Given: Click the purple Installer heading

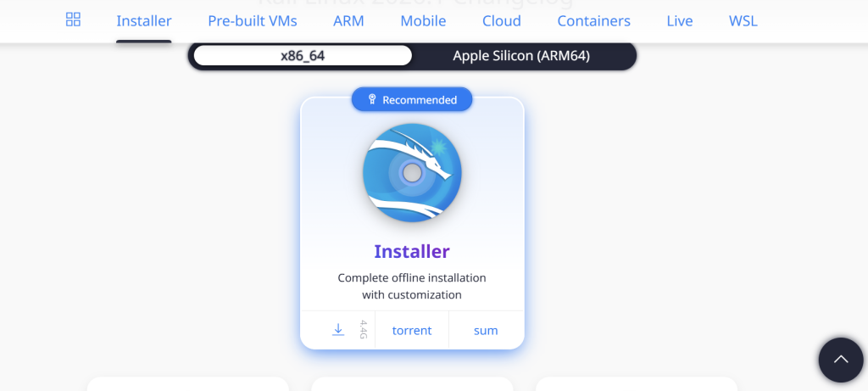Looking at the screenshot, I should (412, 251).
